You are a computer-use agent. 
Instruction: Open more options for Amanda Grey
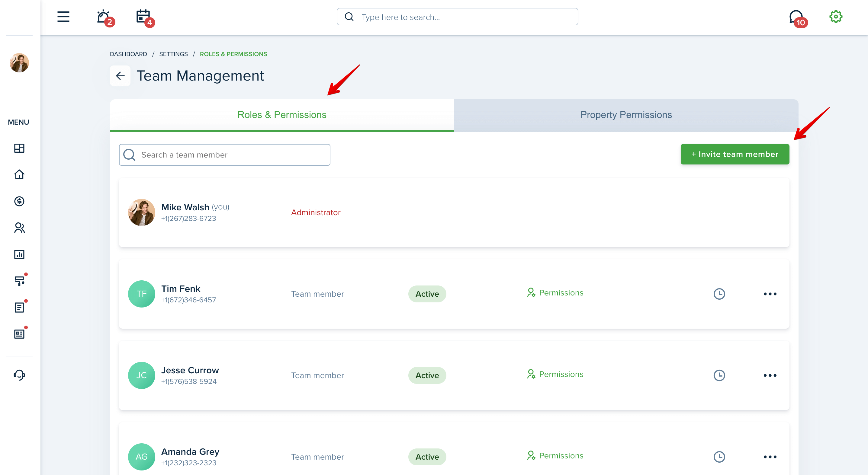point(770,457)
